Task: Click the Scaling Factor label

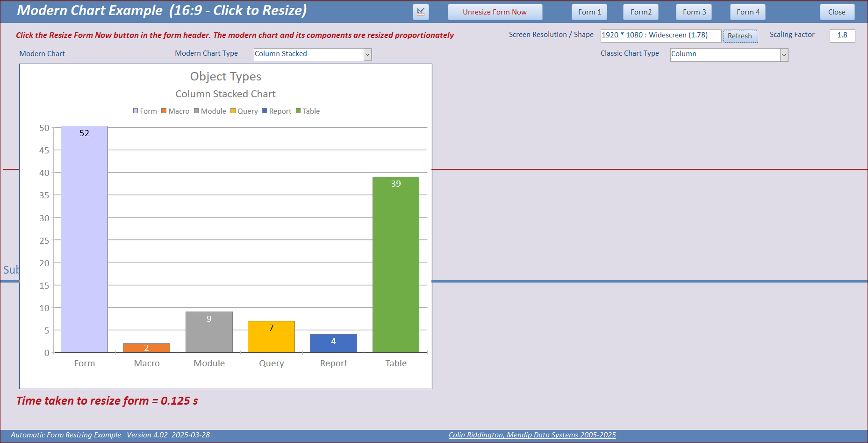Action: pos(792,35)
